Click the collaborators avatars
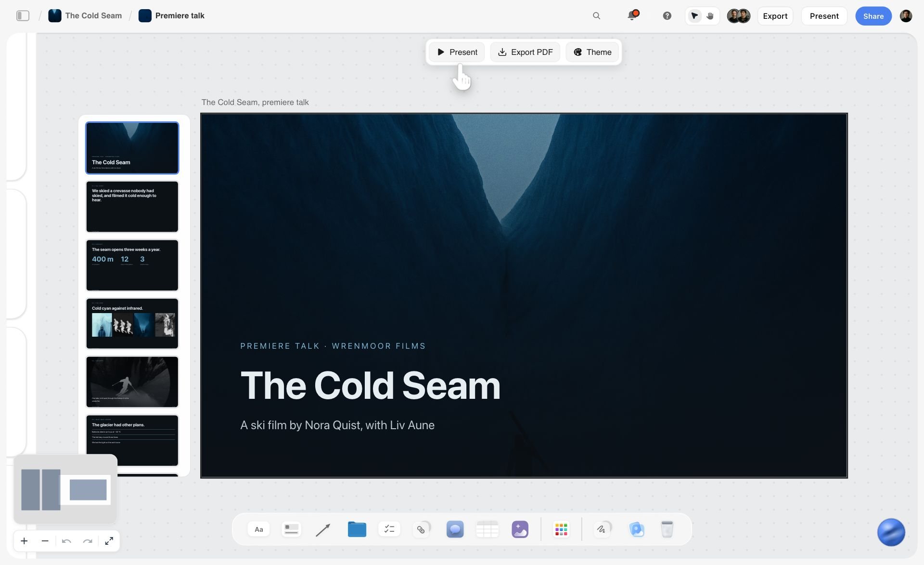Viewport: 924px width, 565px height. (738, 16)
